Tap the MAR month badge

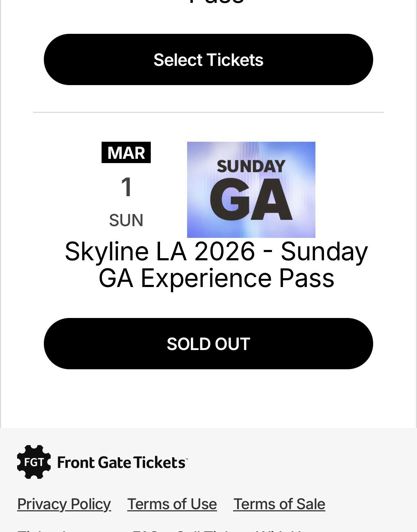126,153
